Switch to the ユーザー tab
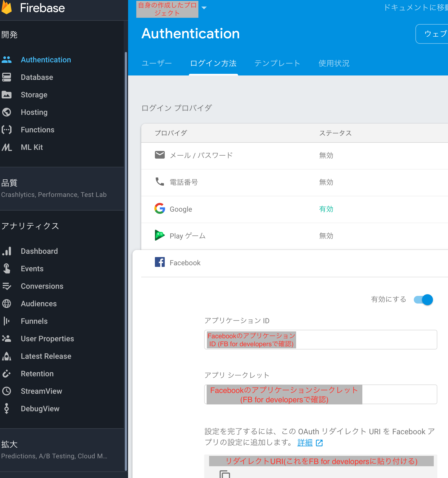Image resolution: width=448 pixels, height=478 pixels. coord(157,63)
